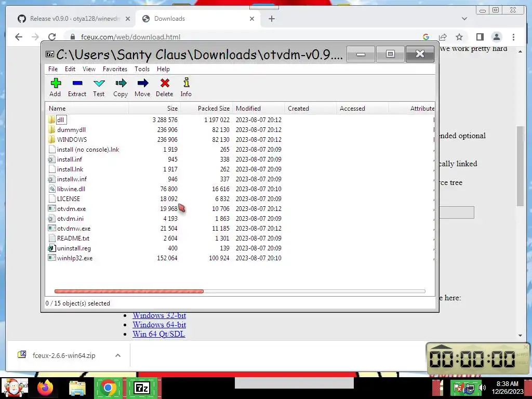Screen dimensions: 532x399
Task: Click the red Delete toolbar icon
Action: [x=165, y=83]
